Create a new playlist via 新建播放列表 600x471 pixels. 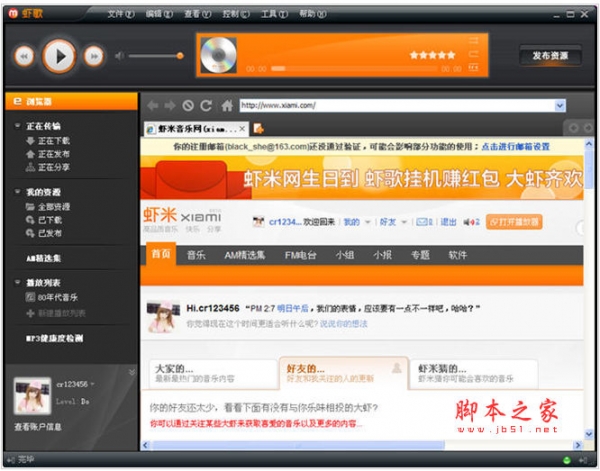[x=56, y=314]
